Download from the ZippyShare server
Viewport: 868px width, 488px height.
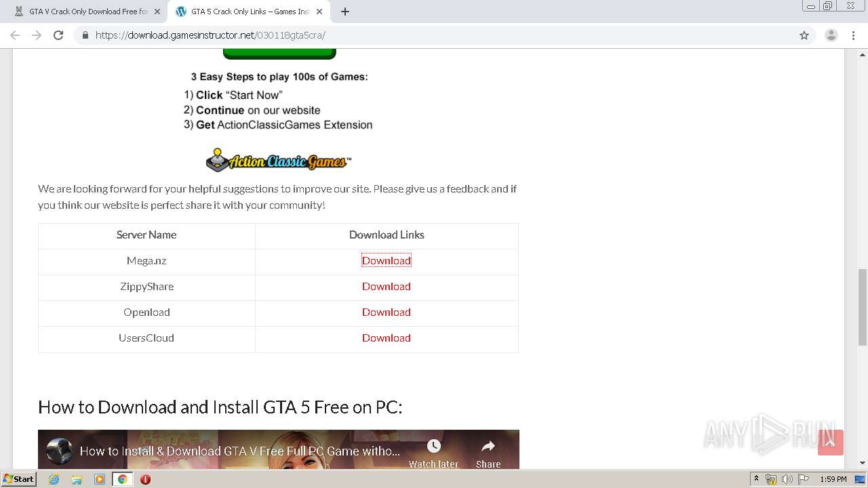pos(387,286)
